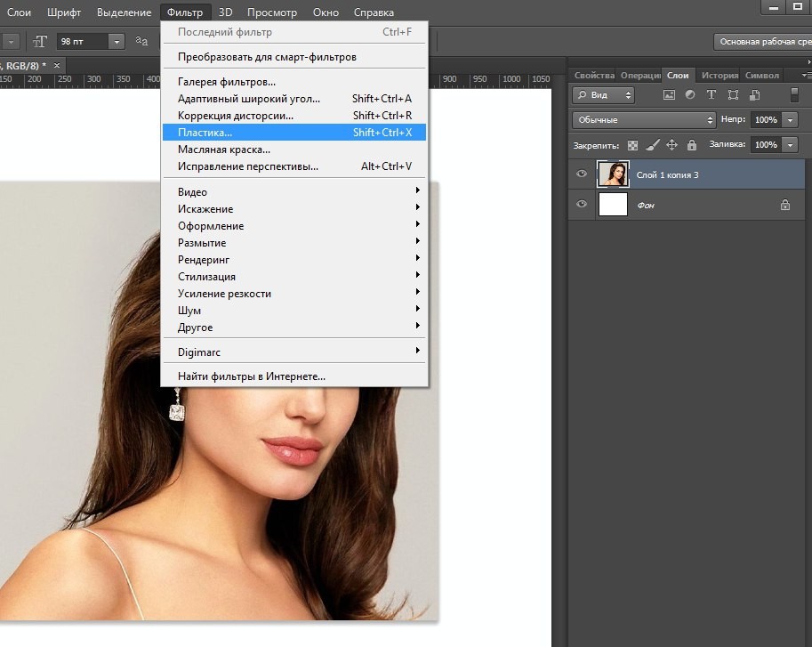The width and height of the screenshot is (812, 647).
Task: Open the Вид filter type dropdown
Action: click(x=603, y=95)
